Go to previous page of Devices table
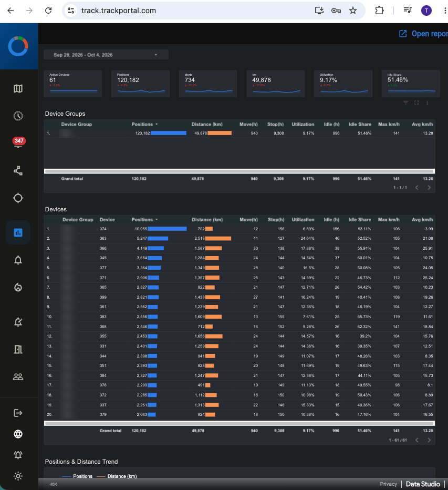 tap(417, 440)
